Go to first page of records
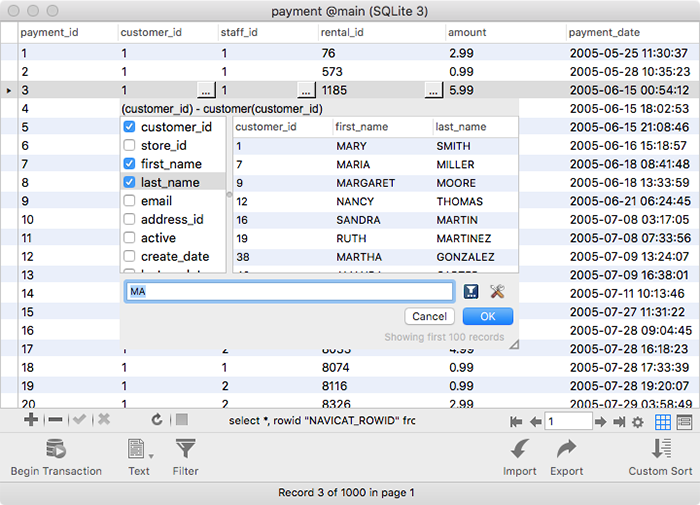 coord(516,422)
